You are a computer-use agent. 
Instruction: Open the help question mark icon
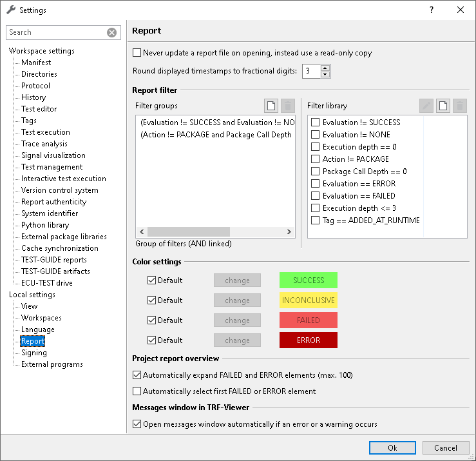(432, 10)
